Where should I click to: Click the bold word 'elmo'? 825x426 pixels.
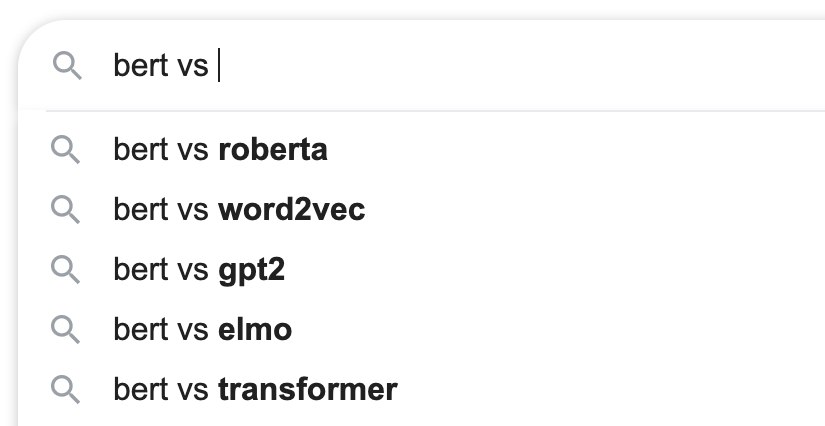coord(254,329)
